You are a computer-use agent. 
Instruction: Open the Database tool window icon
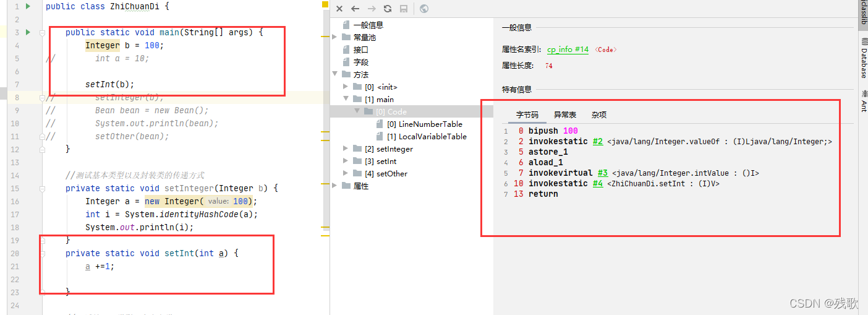pos(864,41)
